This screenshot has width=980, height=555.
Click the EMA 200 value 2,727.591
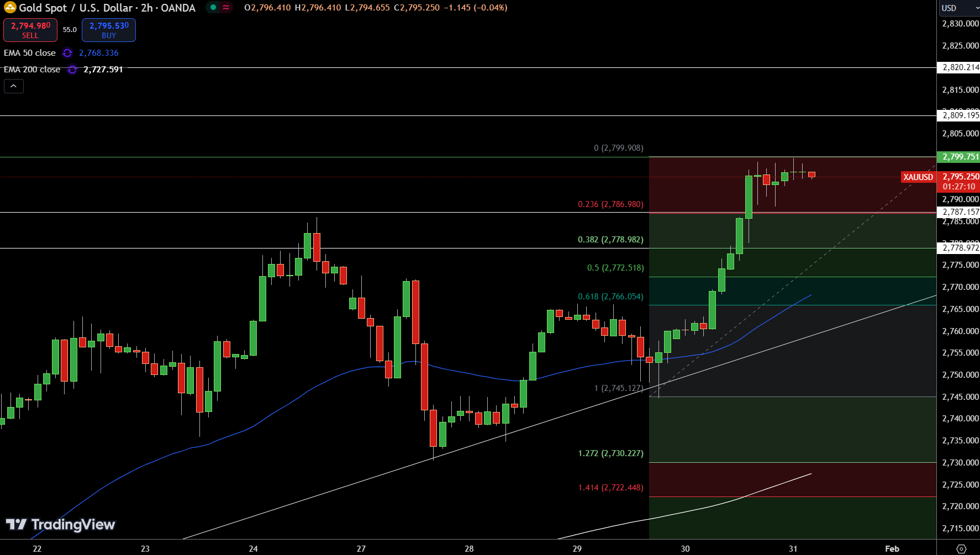[103, 70]
